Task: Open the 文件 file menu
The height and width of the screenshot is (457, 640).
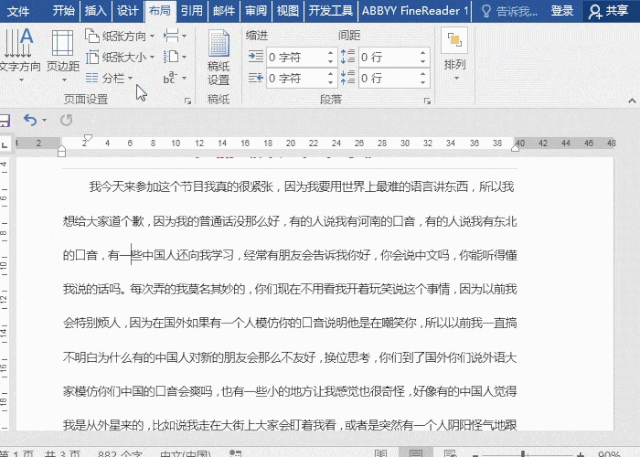Action: point(19,11)
